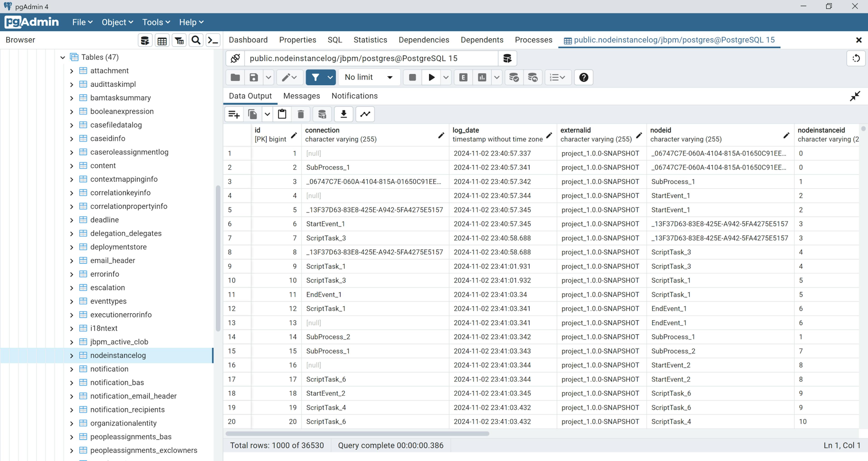Click the Search Objects magnifier icon
Image resolution: width=868 pixels, height=461 pixels.
[196, 40]
